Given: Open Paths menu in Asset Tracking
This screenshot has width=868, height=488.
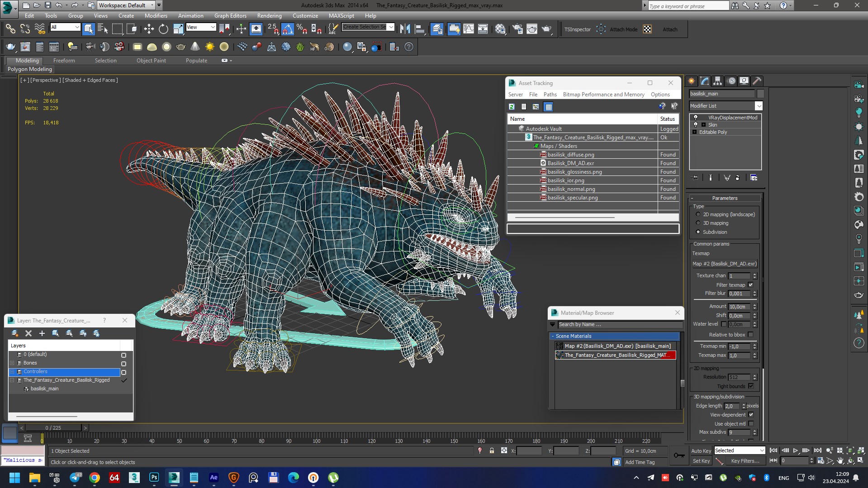Looking at the screenshot, I should click(550, 95).
